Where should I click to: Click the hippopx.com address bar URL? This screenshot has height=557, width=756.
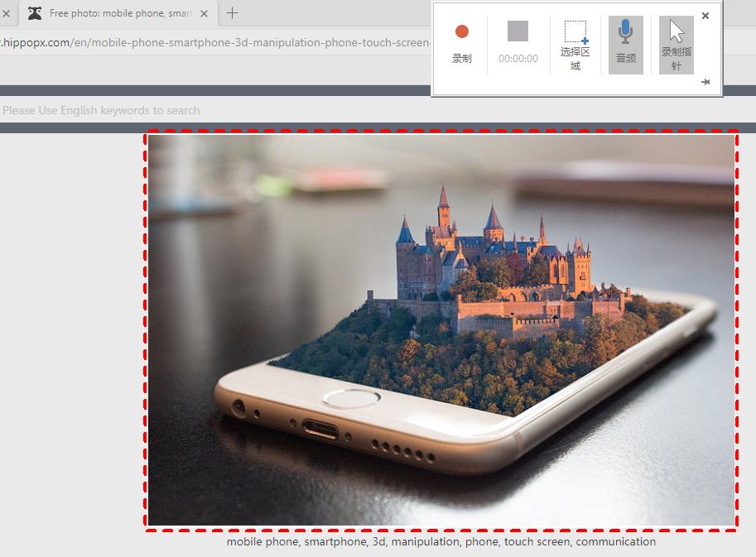215,42
